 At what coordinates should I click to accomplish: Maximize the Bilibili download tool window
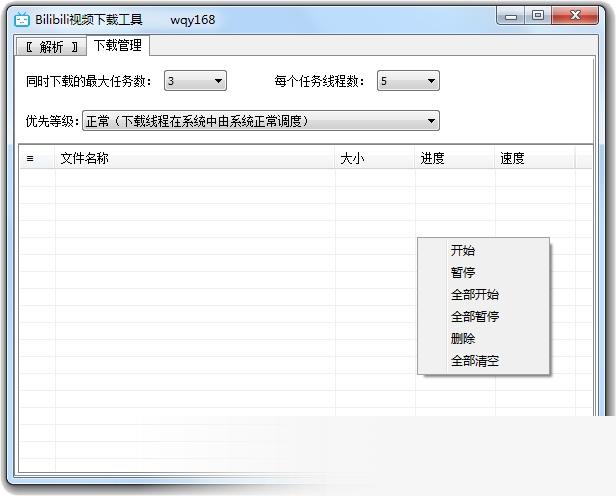point(538,16)
